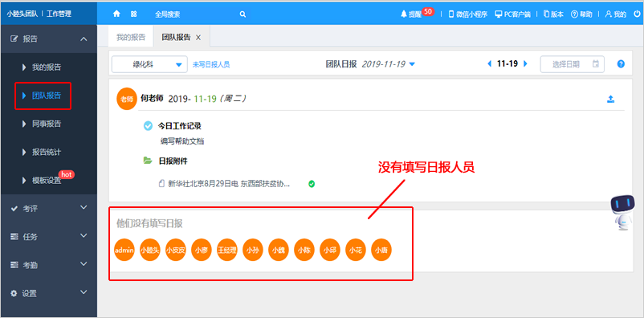644x318 pixels.
Task: Select the 团队报告 tab
Action: coord(176,38)
